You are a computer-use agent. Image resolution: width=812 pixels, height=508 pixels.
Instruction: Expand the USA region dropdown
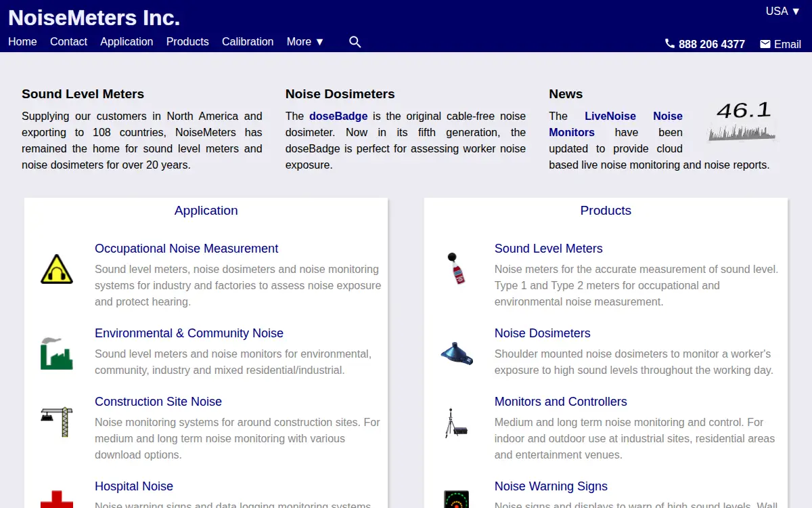point(783,11)
